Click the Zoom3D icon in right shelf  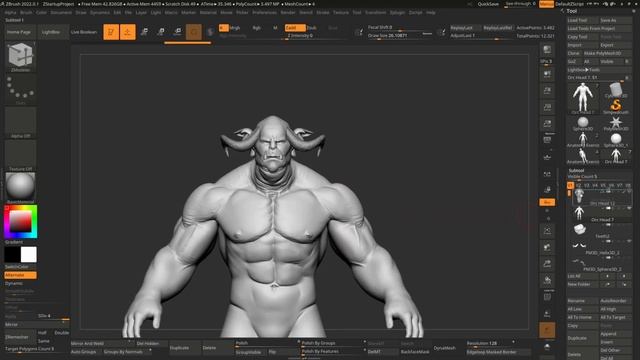point(547,264)
